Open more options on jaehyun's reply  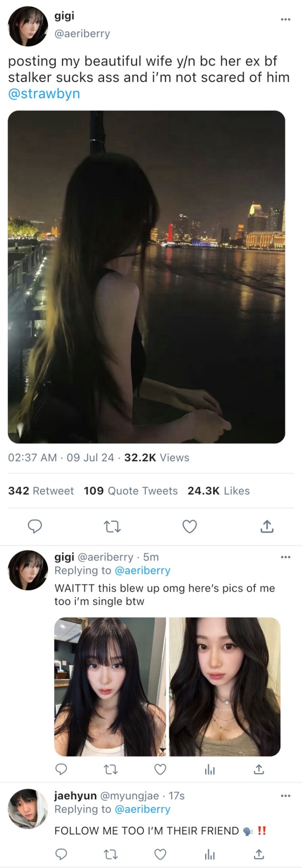pyautogui.click(x=285, y=796)
